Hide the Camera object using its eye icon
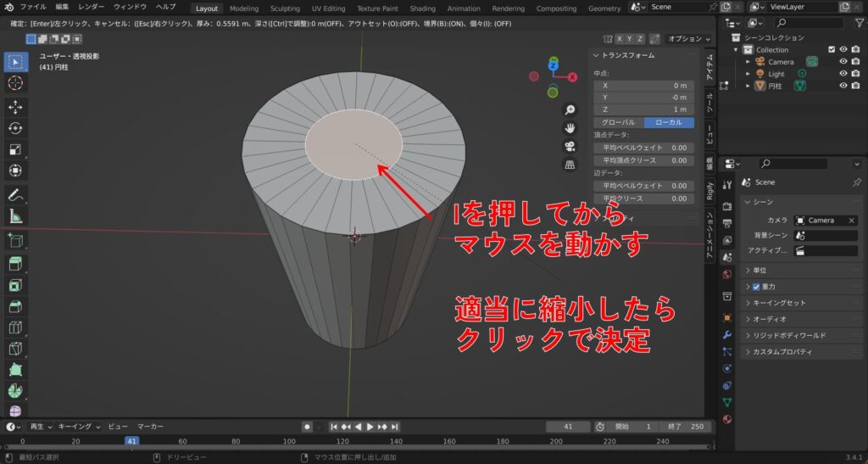868x464 pixels. 843,62
